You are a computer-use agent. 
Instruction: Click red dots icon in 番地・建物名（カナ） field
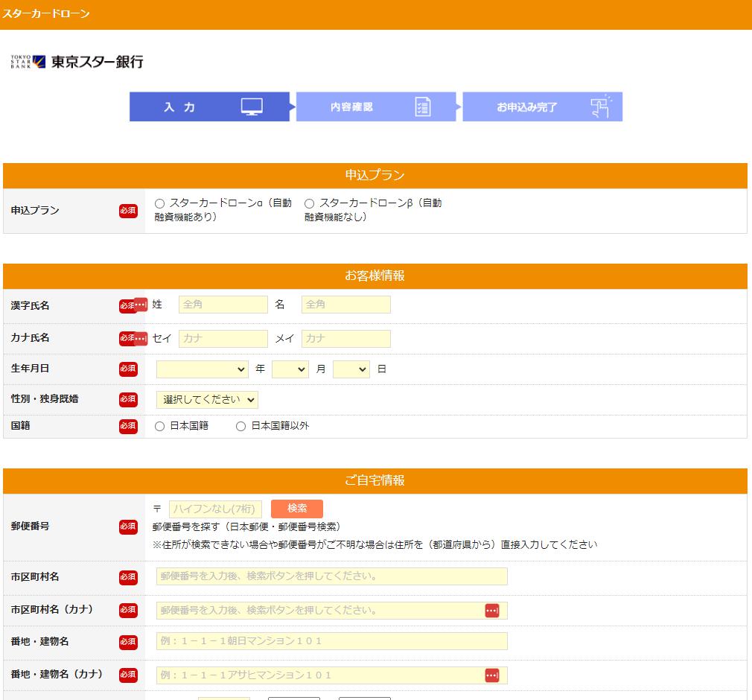coord(492,675)
